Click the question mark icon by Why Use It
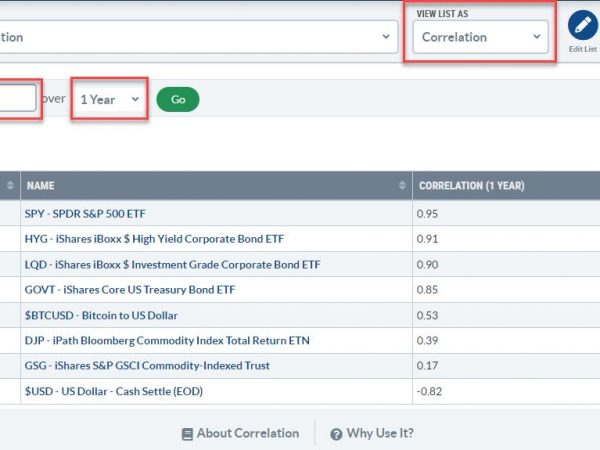This screenshot has width=600, height=450. [336, 434]
